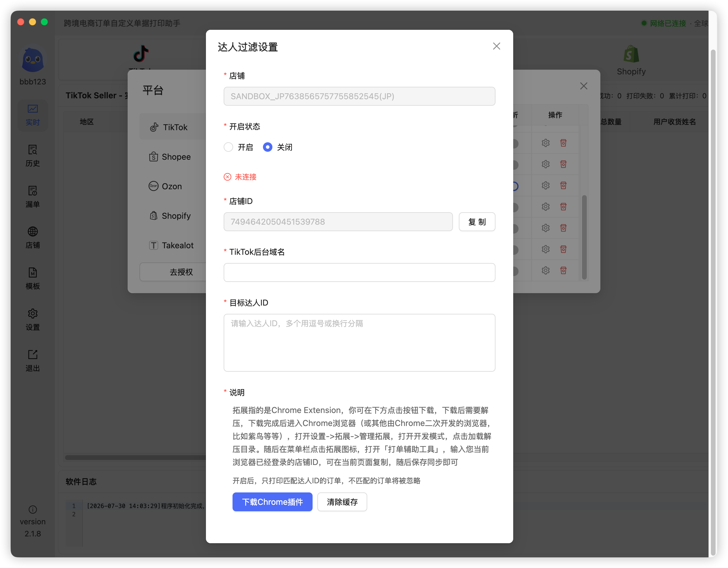The image size is (728, 568).
Task: Click the TikTok后台域名 input field
Action: (359, 272)
